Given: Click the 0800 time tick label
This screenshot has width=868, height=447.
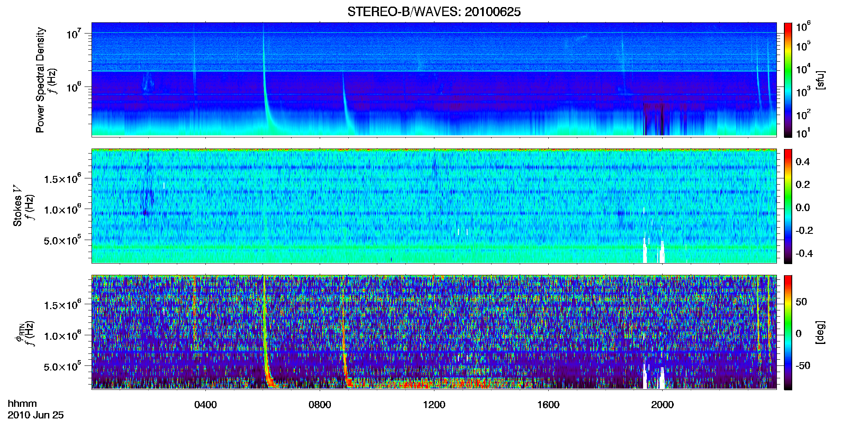Looking at the screenshot, I should (x=320, y=405).
